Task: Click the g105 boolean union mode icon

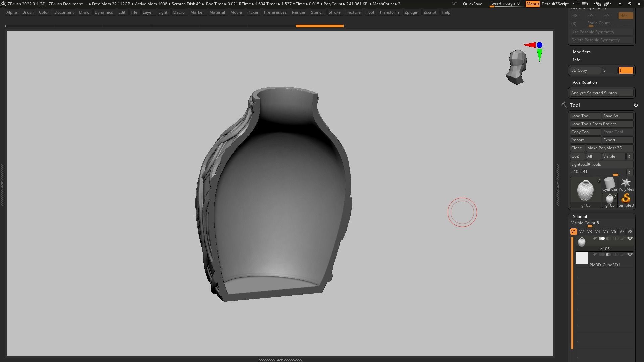Action: (602, 239)
